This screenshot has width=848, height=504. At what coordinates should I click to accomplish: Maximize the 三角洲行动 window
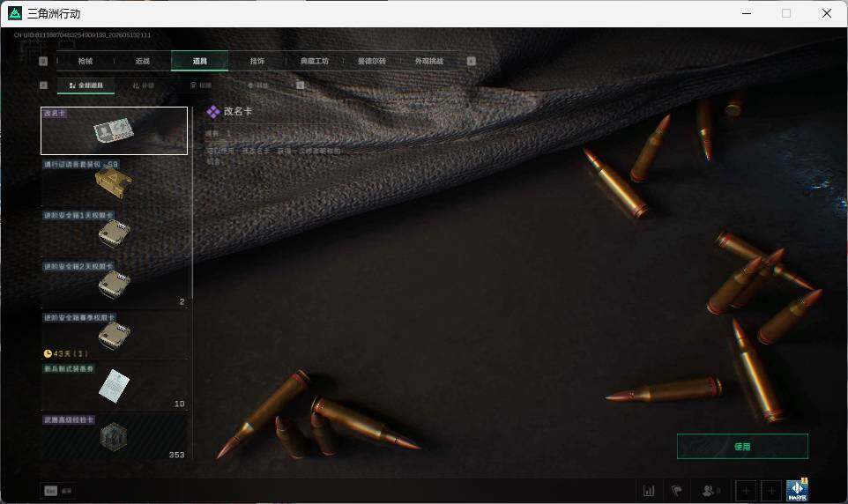point(786,13)
